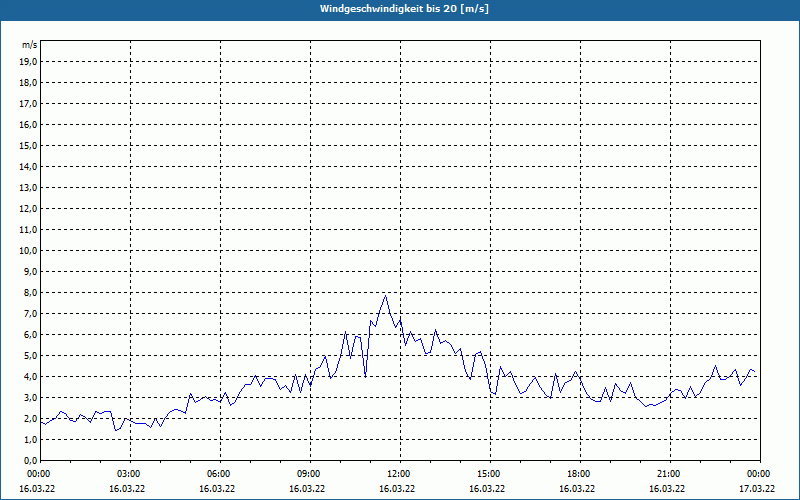Select the 14,0 y-axis value
Image resolution: width=800 pixels, height=500 pixels.
[28, 167]
